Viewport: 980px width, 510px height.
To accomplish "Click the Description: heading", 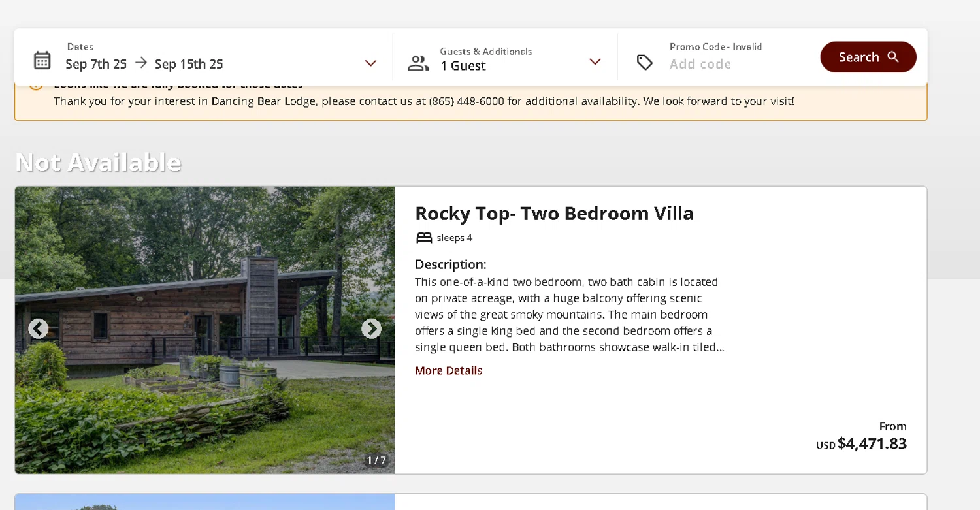I will pos(451,264).
